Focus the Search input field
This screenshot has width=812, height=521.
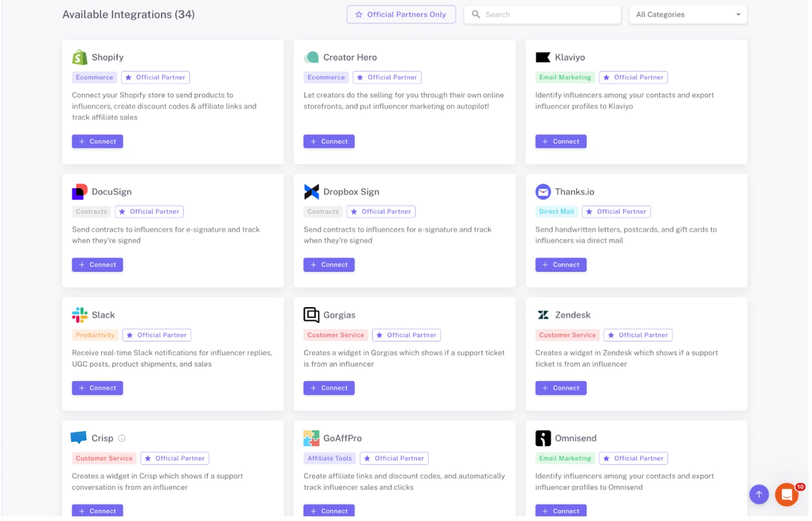542,14
